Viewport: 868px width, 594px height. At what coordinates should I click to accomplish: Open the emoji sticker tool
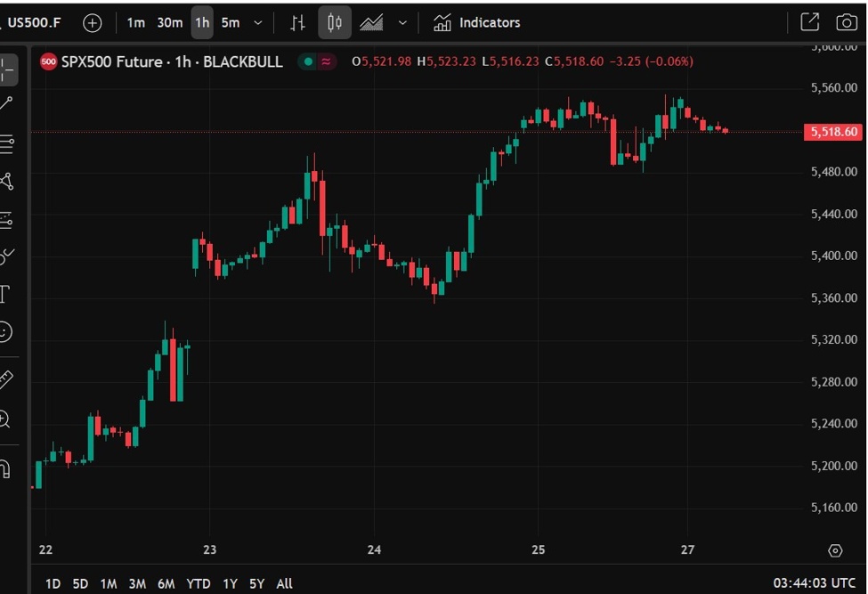pos(8,332)
